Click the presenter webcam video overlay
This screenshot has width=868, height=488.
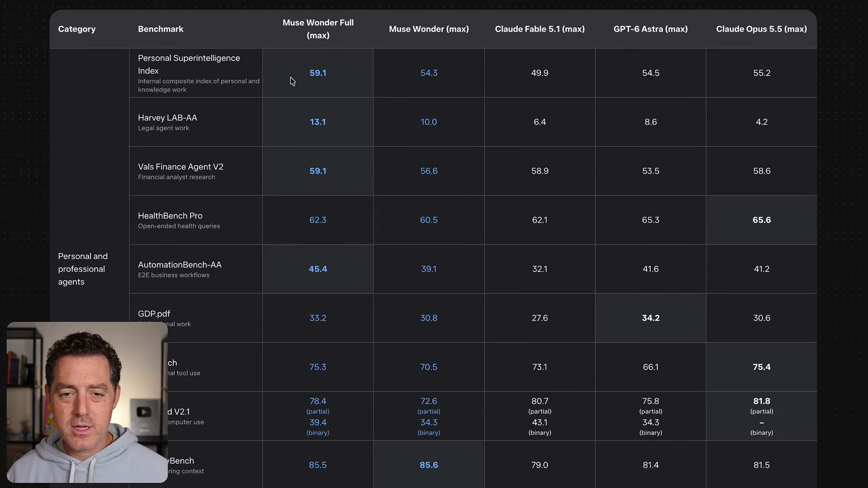click(87, 402)
